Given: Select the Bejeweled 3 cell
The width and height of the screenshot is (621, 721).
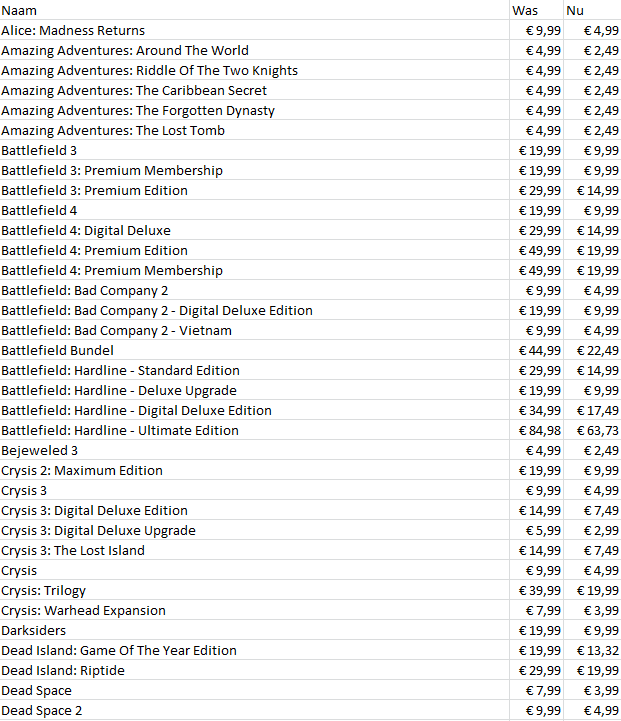Looking at the screenshot, I should pos(255,450).
